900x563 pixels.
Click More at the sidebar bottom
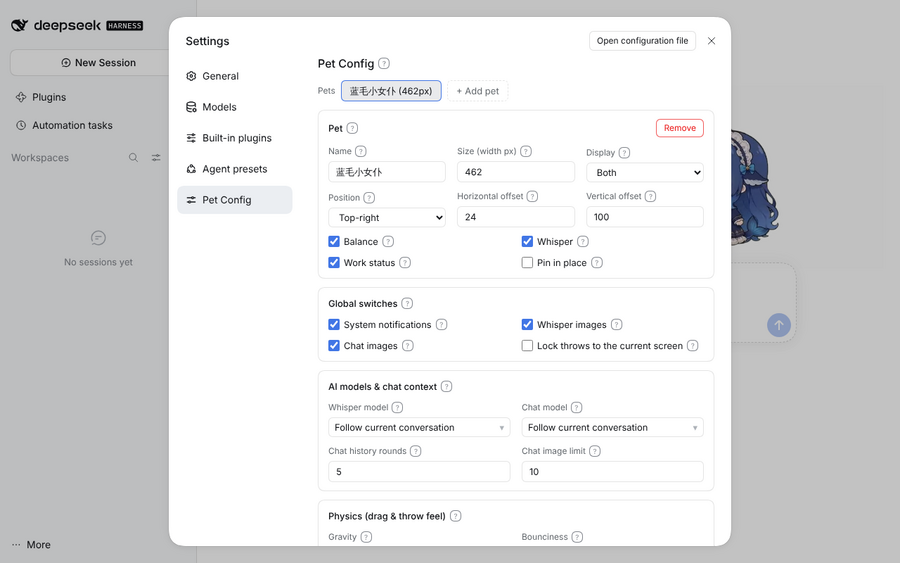coord(32,545)
